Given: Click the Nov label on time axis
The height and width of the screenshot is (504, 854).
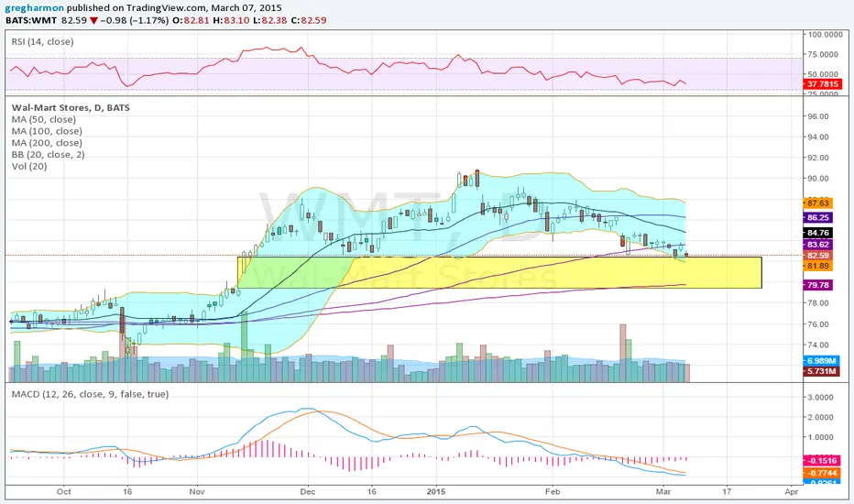Looking at the screenshot, I should 197,491.
